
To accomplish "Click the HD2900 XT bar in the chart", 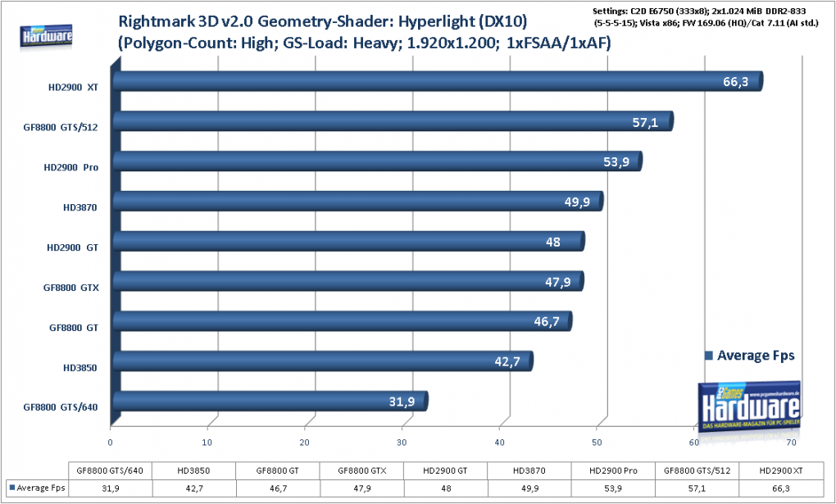I will tap(438, 82).
